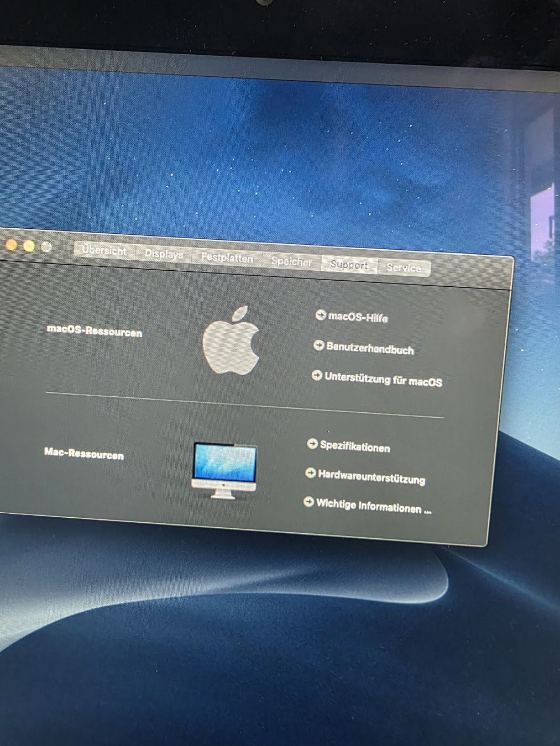Select the Support tab
The width and height of the screenshot is (560, 746).
[349, 265]
